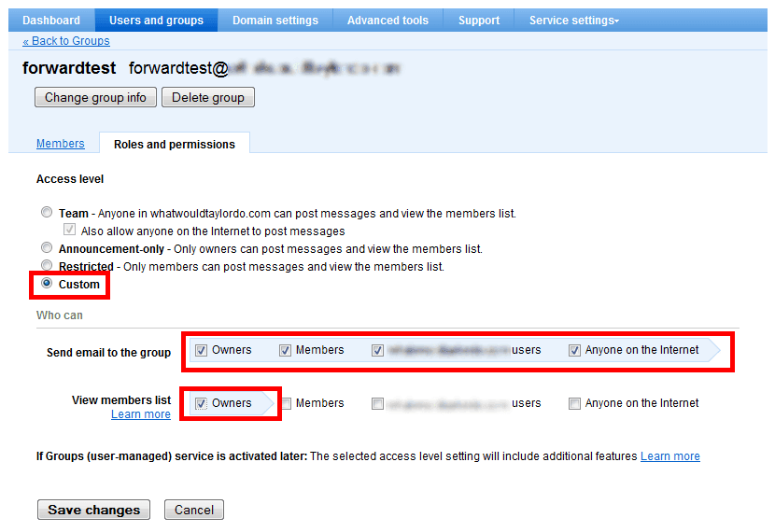Expand Service settings dropdown menu
775x532 pixels.
(x=573, y=20)
